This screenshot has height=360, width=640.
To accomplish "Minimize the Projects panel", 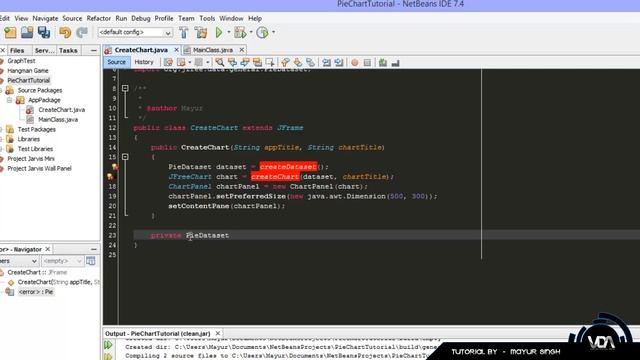I will (x=93, y=51).
